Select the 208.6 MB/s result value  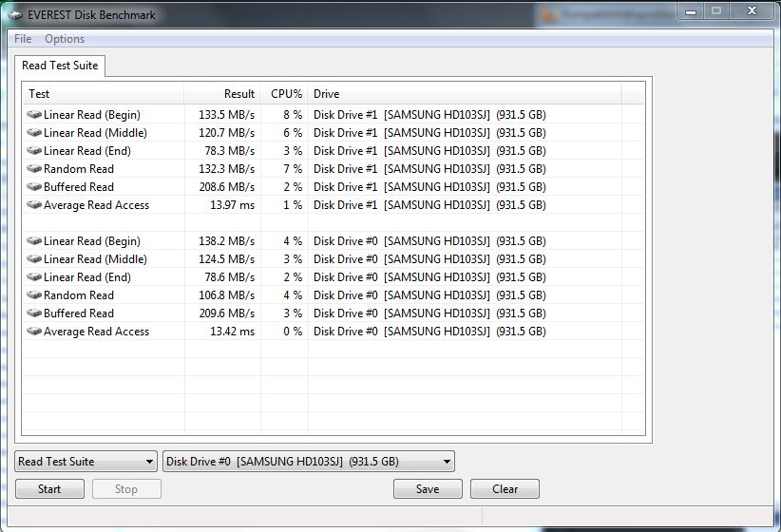pyautogui.click(x=227, y=187)
